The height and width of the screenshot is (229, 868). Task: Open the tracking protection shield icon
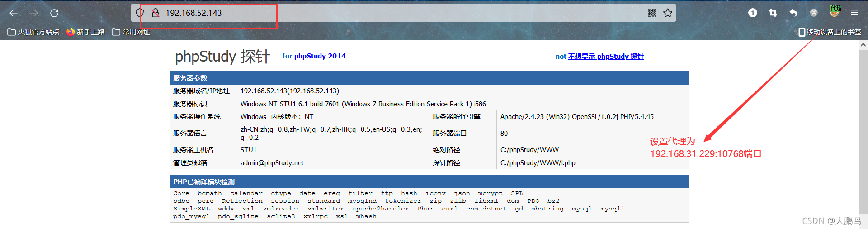[x=140, y=13]
